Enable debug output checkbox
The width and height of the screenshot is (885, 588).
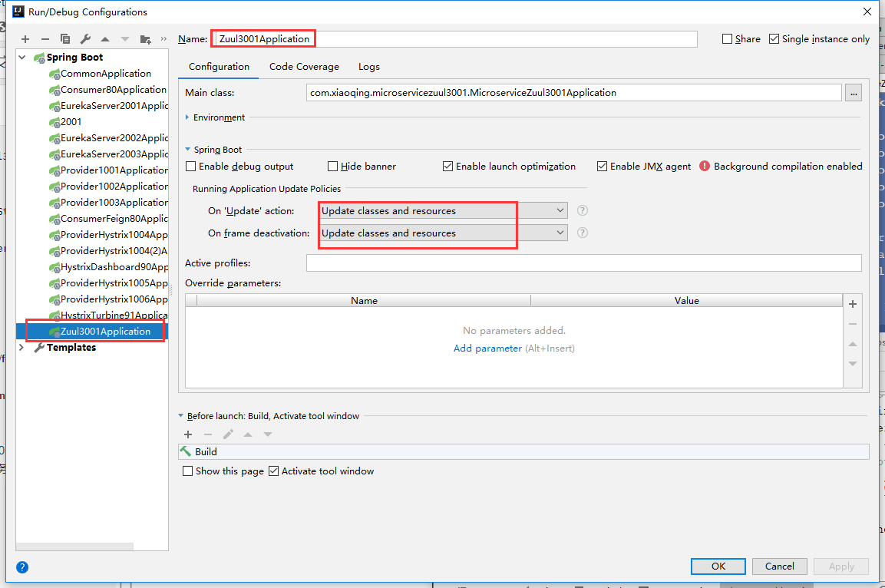tap(191, 166)
